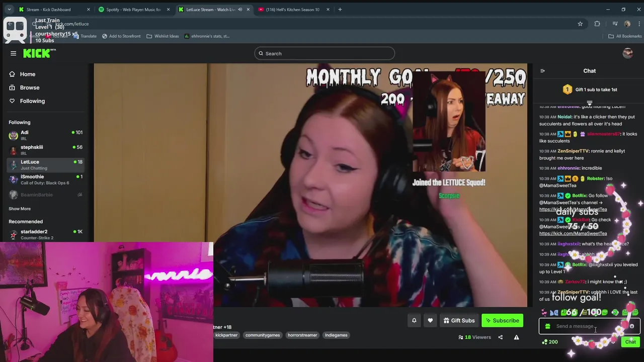Open offline BeaminBarbie channel

46,195
